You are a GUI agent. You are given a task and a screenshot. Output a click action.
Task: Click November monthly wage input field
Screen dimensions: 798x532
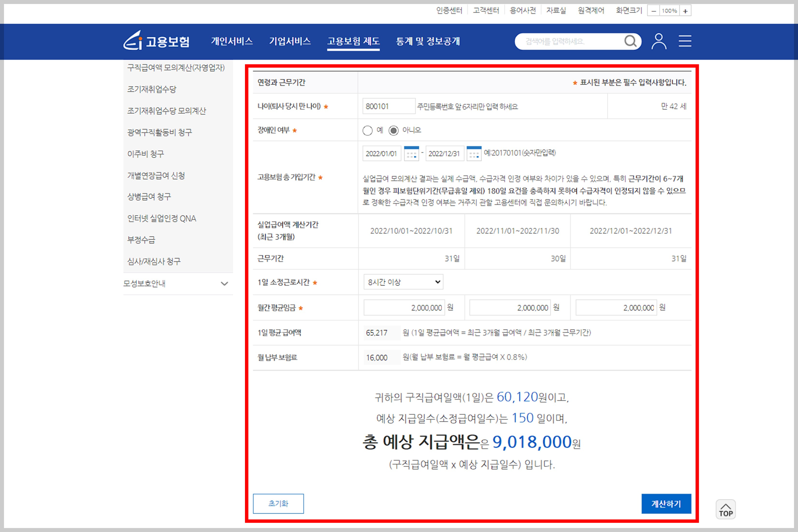[x=510, y=307]
